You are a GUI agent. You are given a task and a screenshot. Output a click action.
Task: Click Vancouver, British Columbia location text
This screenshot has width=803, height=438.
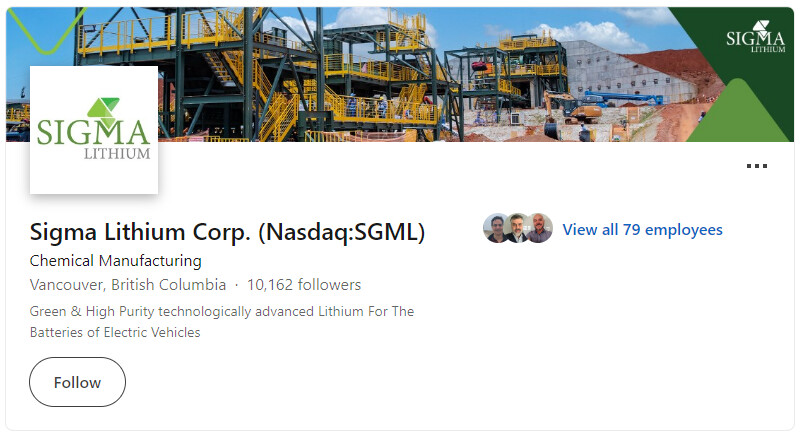[x=128, y=284]
